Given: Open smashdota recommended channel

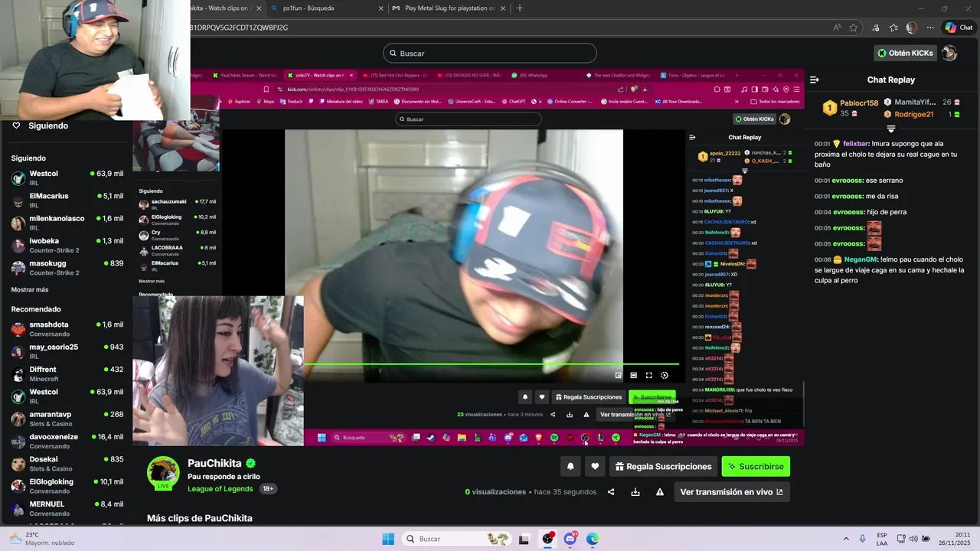Looking at the screenshot, I should coord(67,329).
